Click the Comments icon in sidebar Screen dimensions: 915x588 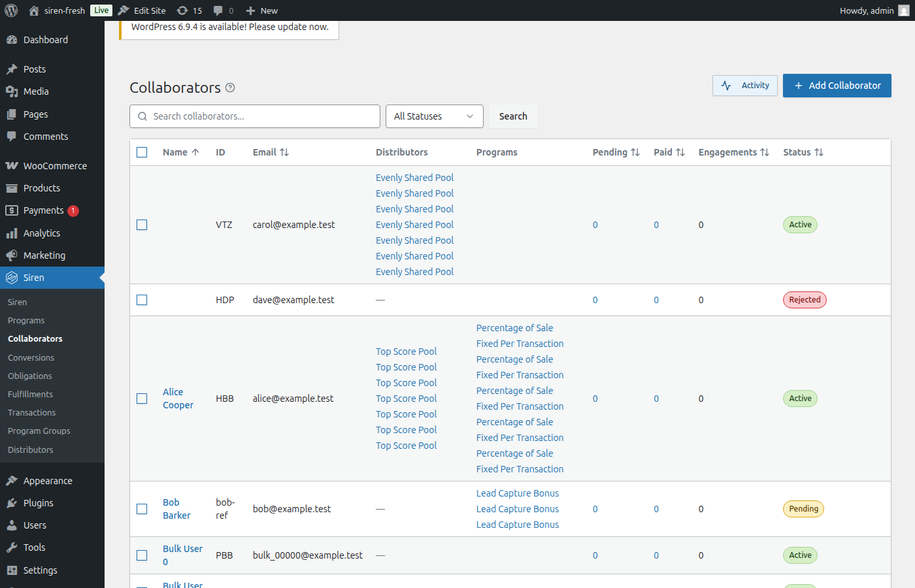click(12, 137)
